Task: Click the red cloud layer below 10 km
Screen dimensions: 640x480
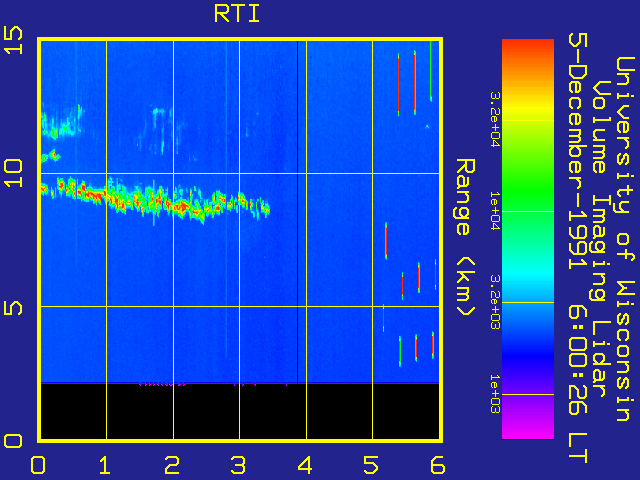Action: click(155, 200)
